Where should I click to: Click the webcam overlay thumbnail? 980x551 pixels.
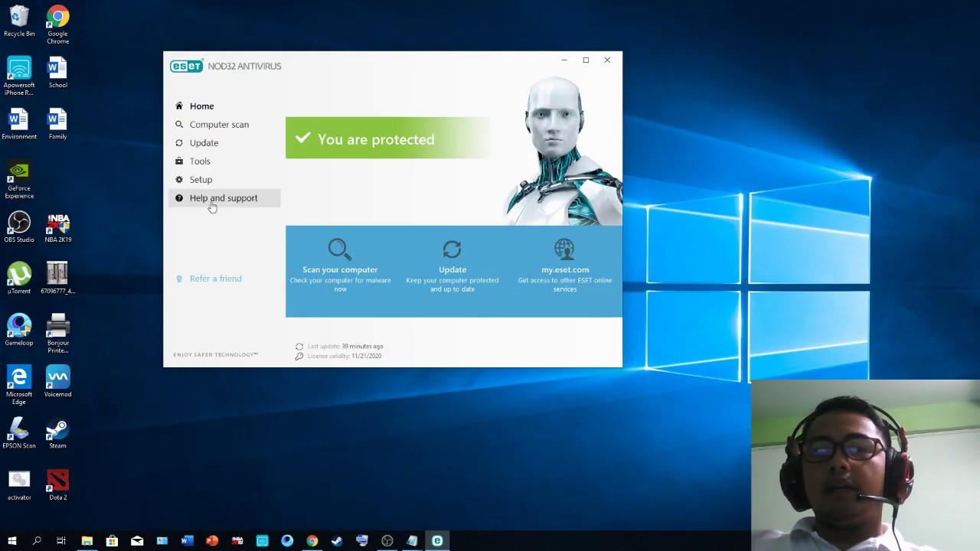865,465
